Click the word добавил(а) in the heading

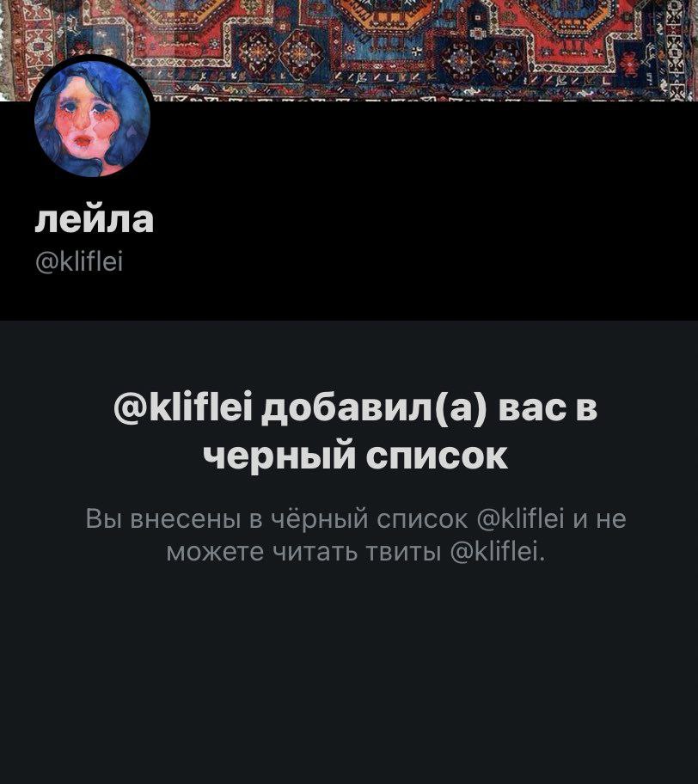[x=375, y=408]
